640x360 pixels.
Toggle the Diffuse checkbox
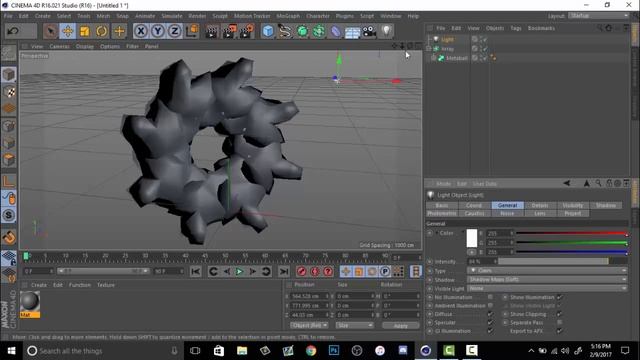(x=490, y=314)
